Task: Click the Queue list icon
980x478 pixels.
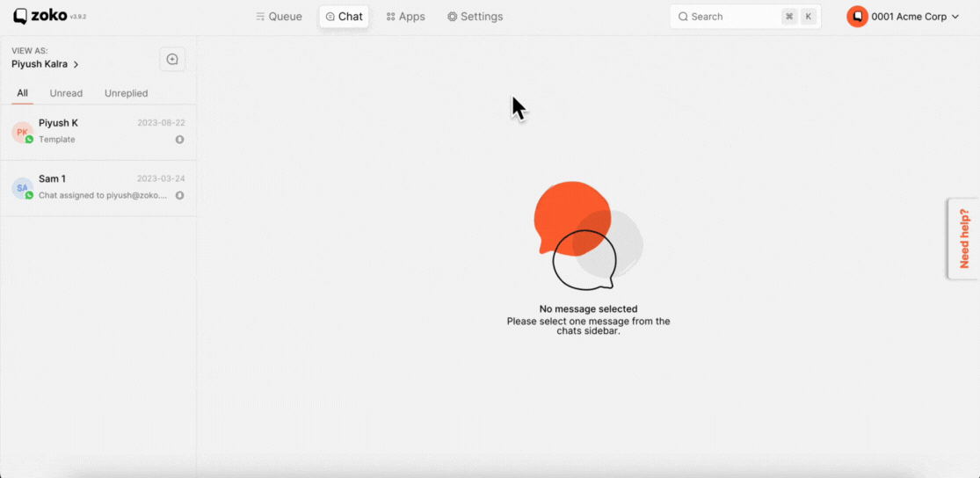Action: (261, 17)
